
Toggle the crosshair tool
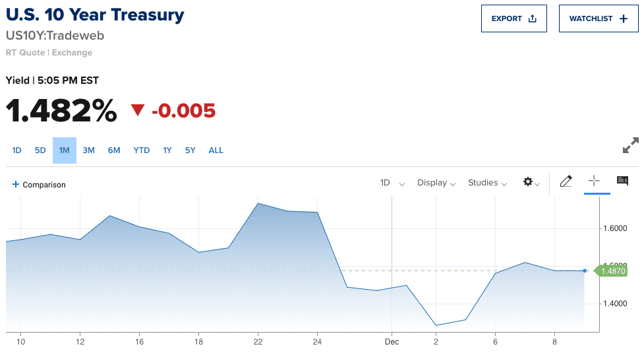click(594, 181)
